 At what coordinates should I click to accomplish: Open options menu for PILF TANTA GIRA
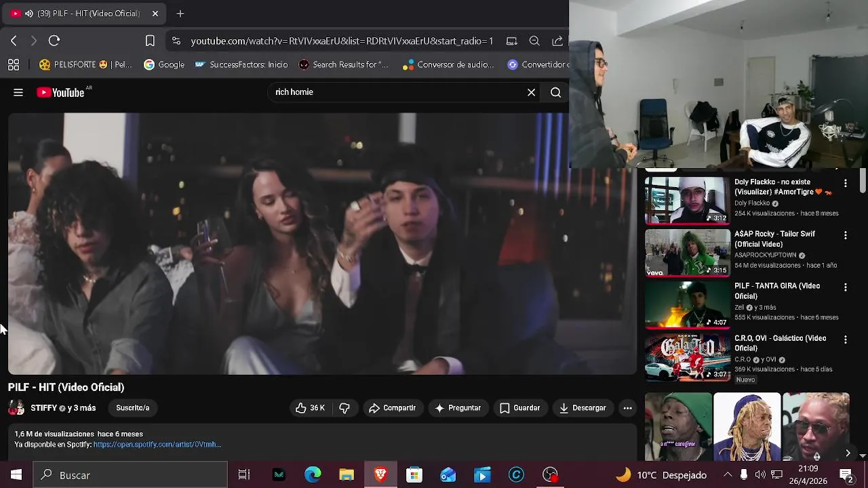click(x=845, y=287)
